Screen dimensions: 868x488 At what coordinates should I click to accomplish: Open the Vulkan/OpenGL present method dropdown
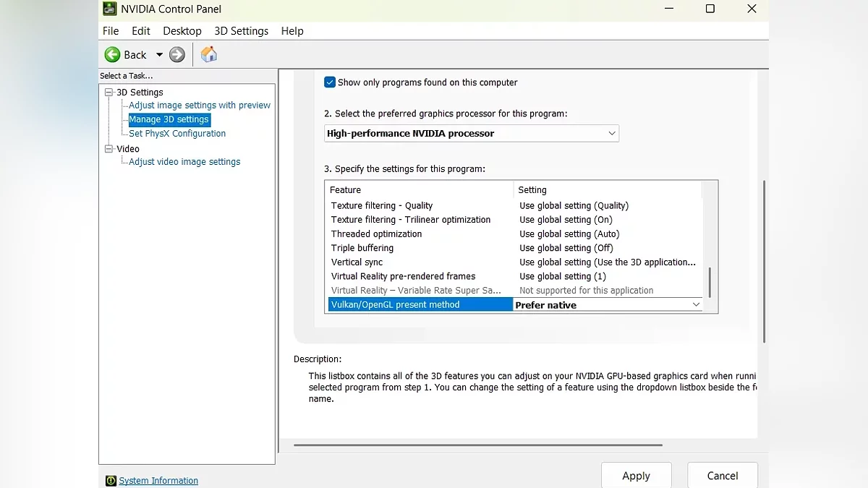(x=696, y=305)
